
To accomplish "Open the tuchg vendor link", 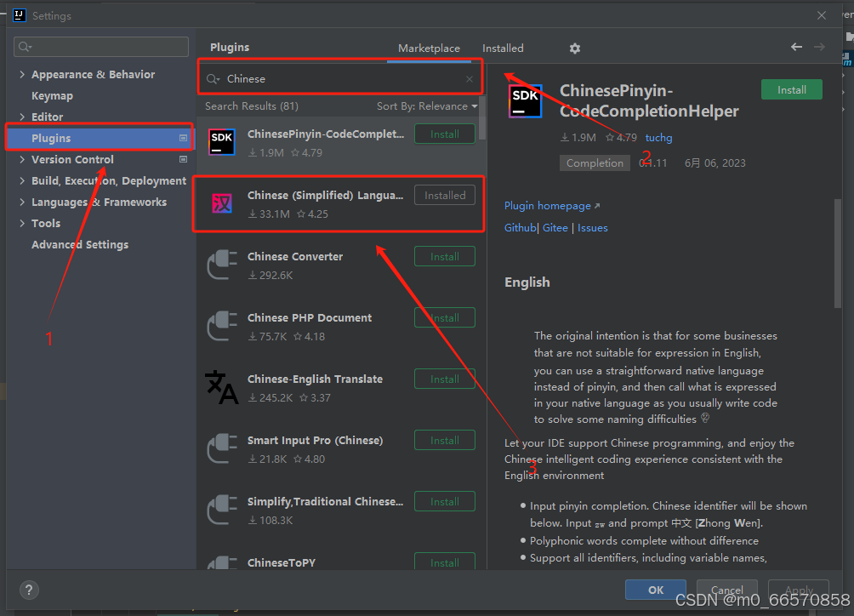I will tap(658, 138).
